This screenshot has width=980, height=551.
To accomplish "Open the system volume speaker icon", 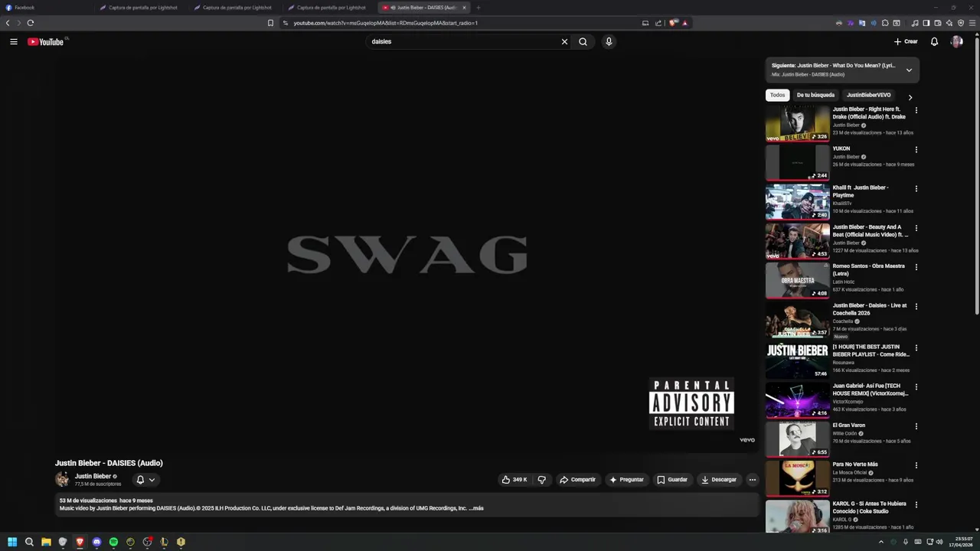I will (x=940, y=542).
